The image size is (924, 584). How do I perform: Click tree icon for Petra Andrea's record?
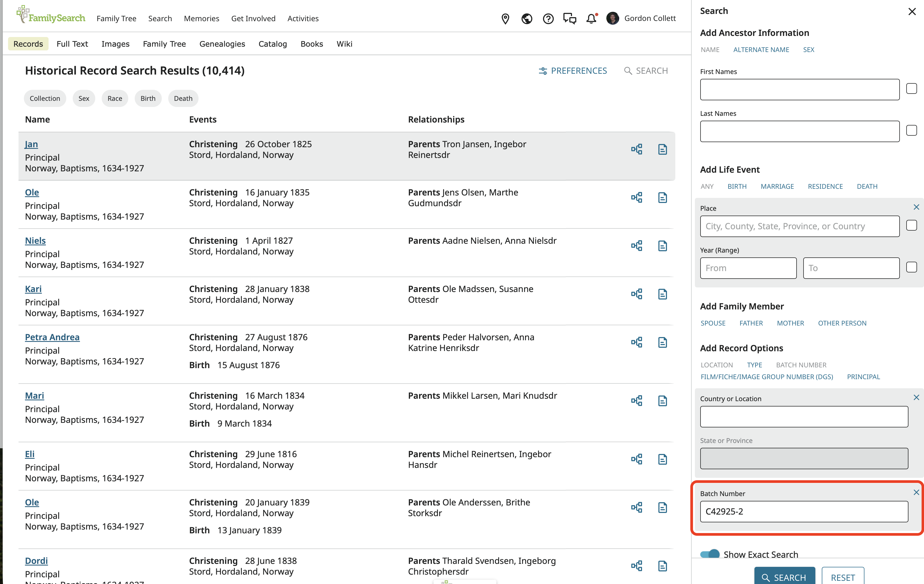pos(637,342)
